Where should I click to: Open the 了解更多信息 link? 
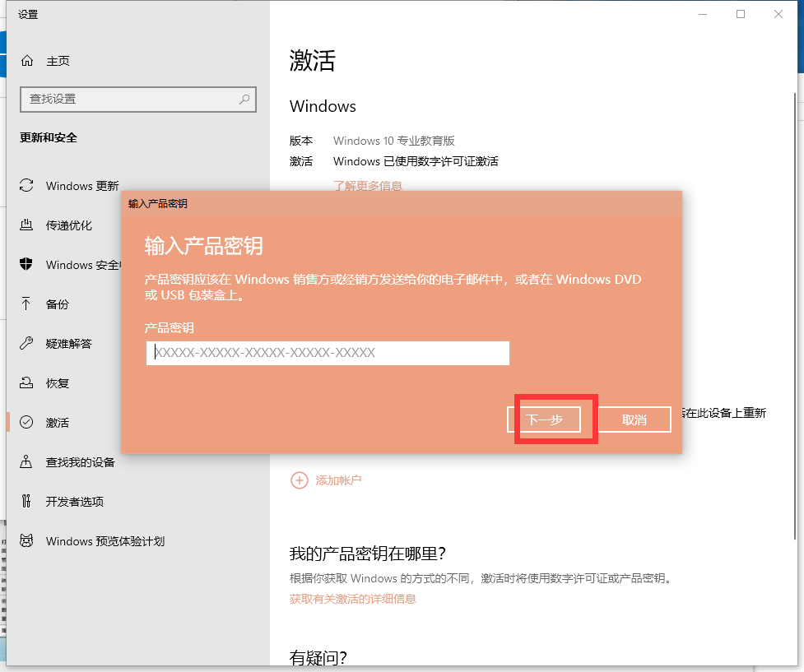(x=368, y=186)
